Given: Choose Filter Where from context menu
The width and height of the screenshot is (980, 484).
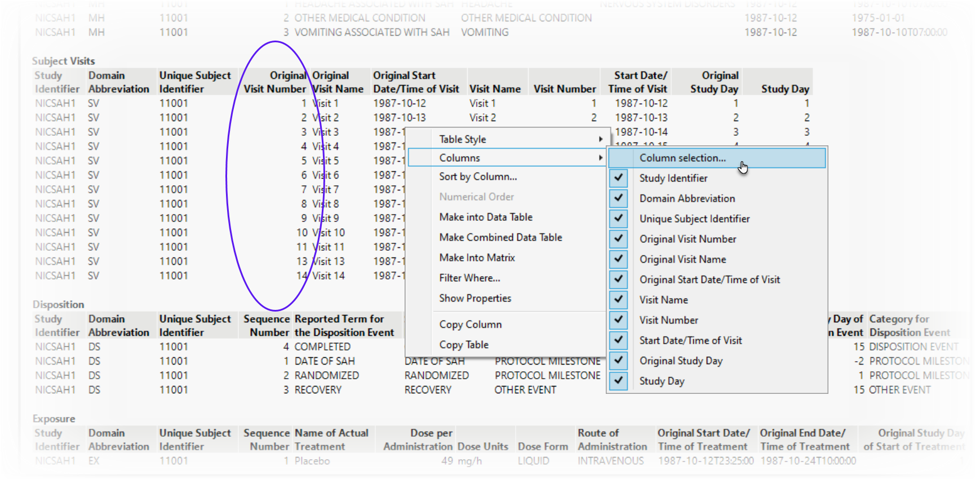Looking at the screenshot, I should point(469,278).
